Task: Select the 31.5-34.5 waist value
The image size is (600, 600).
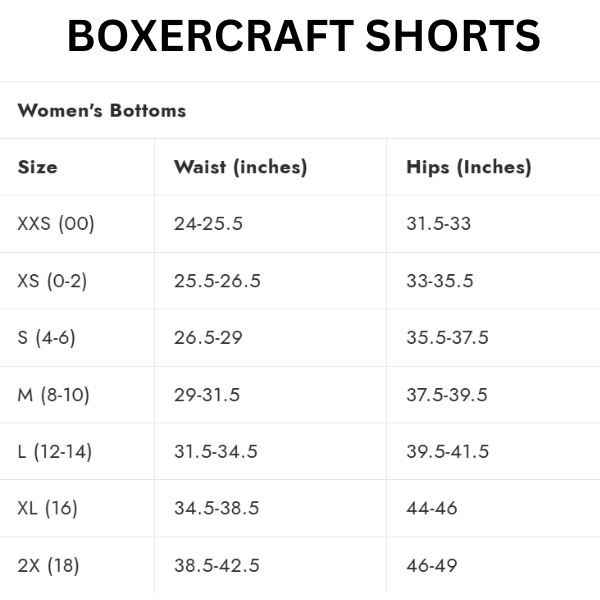Action: (215, 452)
